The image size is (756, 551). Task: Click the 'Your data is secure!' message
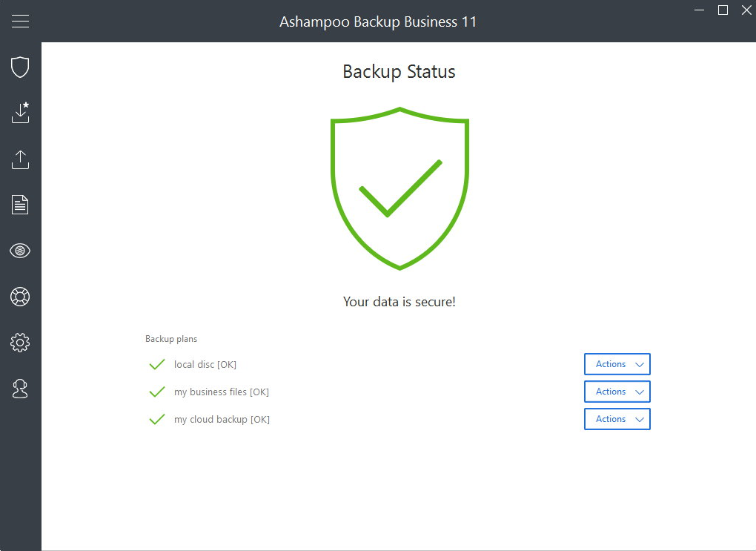(x=399, y=302)
